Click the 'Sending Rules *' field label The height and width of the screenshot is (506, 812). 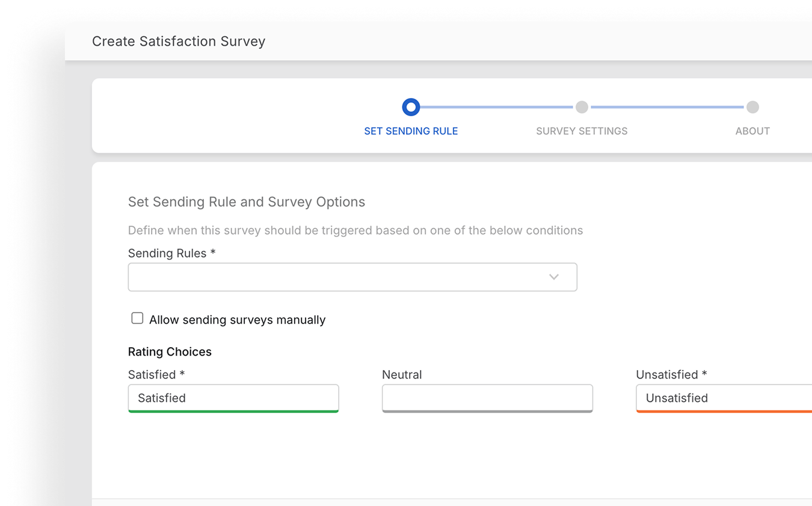point(171,253)
